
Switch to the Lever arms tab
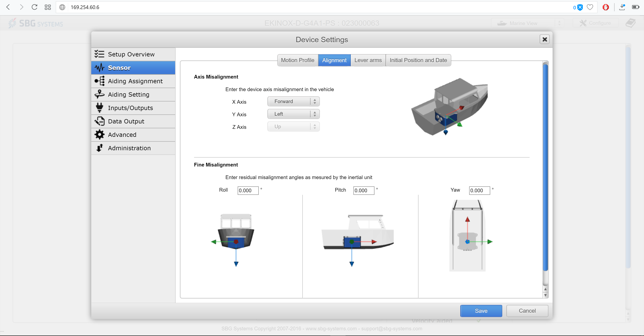coord(368,60)
